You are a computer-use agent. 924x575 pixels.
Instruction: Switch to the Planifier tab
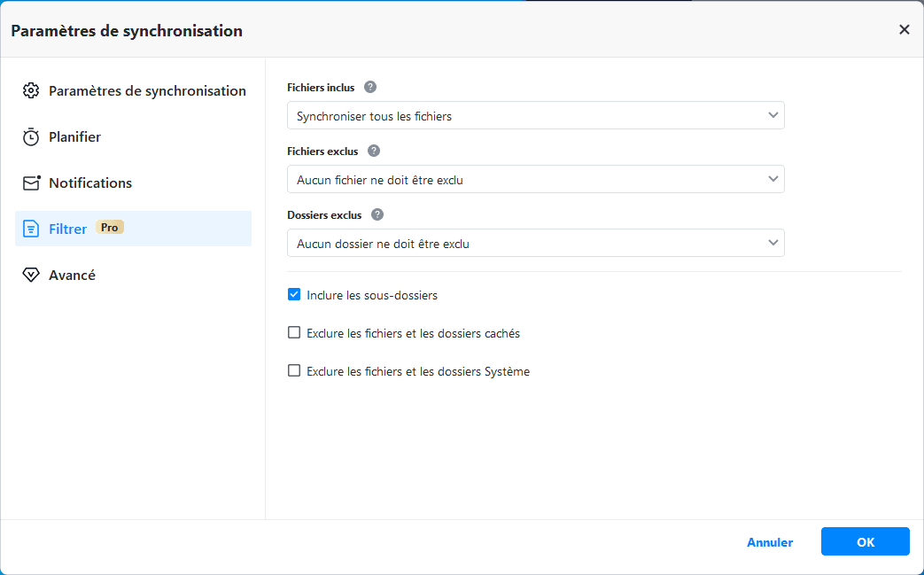point(74,137)
